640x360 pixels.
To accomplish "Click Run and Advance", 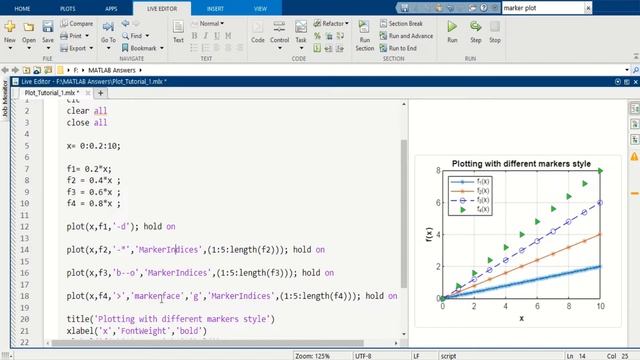I will (407, 36).
